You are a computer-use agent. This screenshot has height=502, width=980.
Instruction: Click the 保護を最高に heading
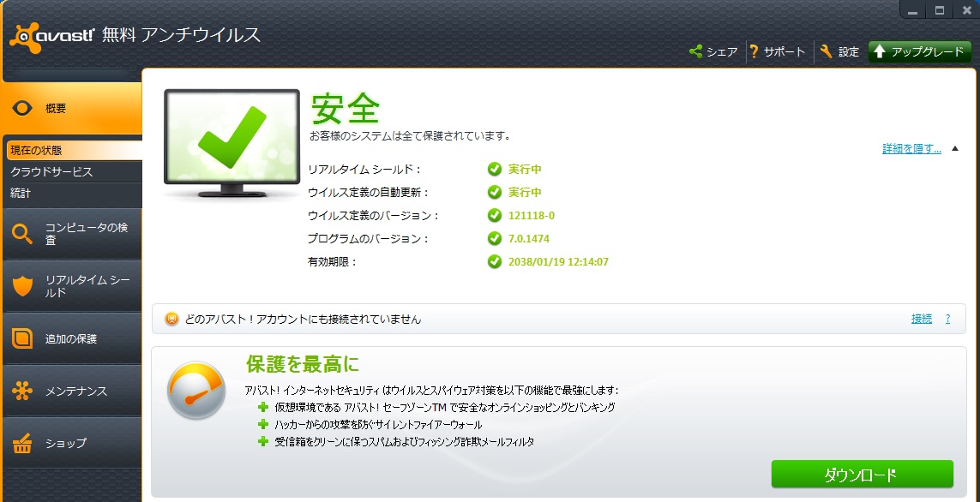pos(303,363)
